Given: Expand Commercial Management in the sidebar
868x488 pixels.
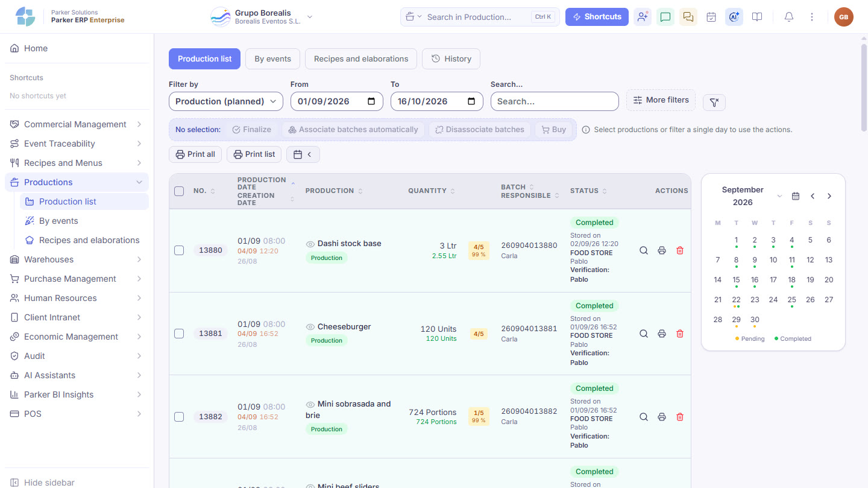Looking at the screenshot, I should (77, 124).
